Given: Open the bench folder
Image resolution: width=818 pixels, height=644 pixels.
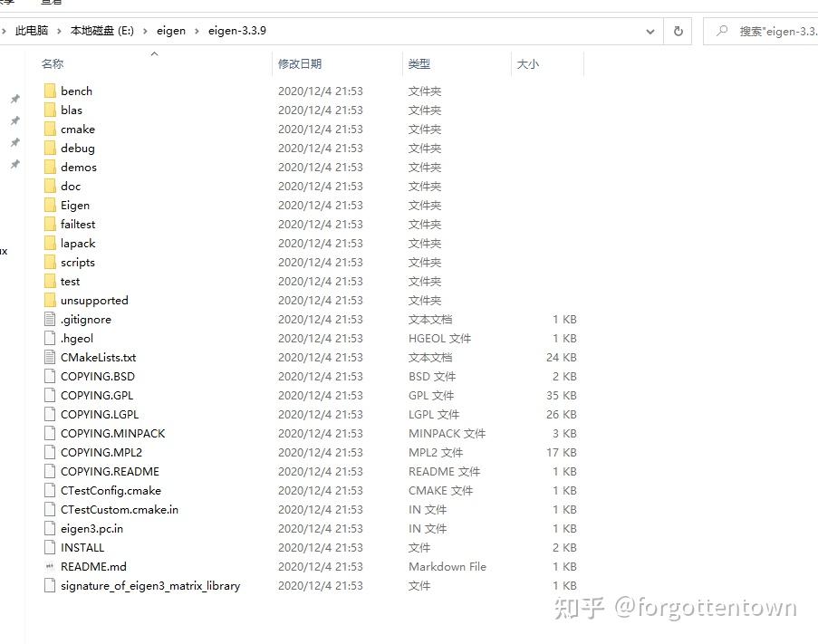Looking at the screenshot, I should [x=76, y=91].
